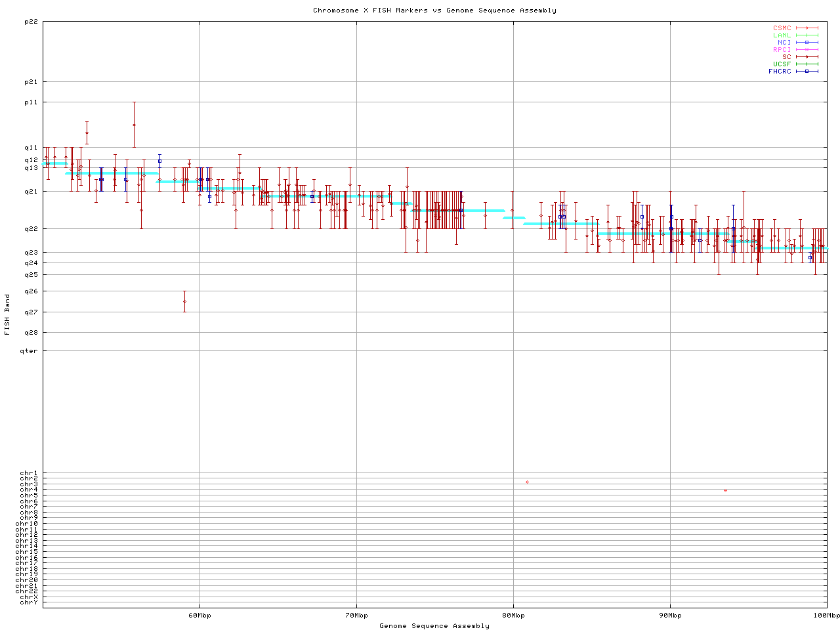Click the LANL legend line sample

tap(807, 35)
